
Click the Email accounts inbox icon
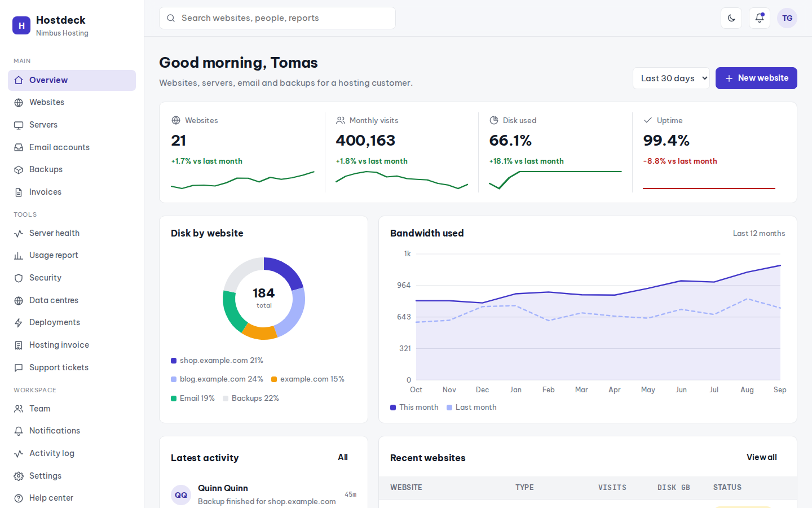tap(19, 147)
